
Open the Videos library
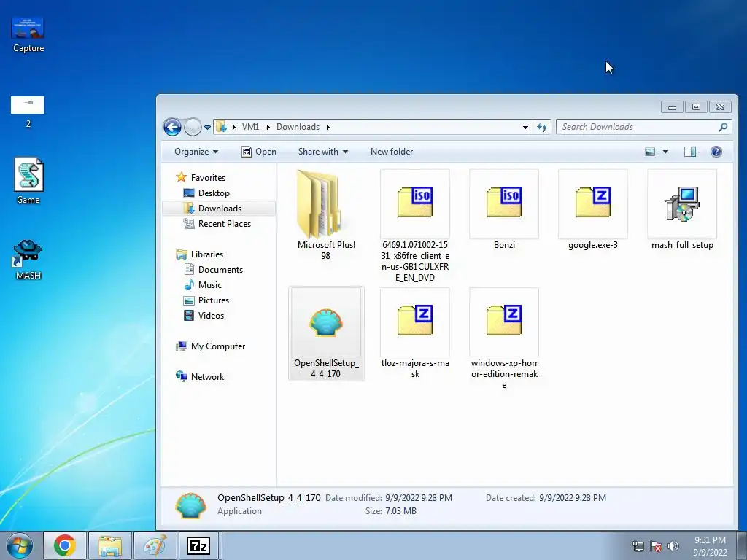coord(211,315)
